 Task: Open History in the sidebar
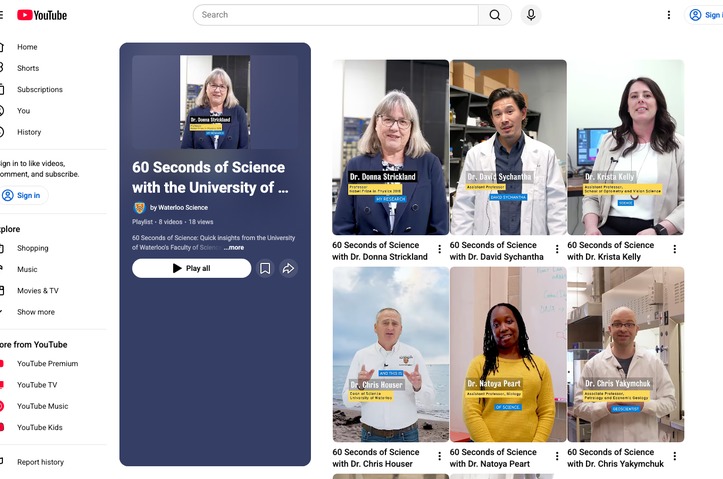pos(28,132)
